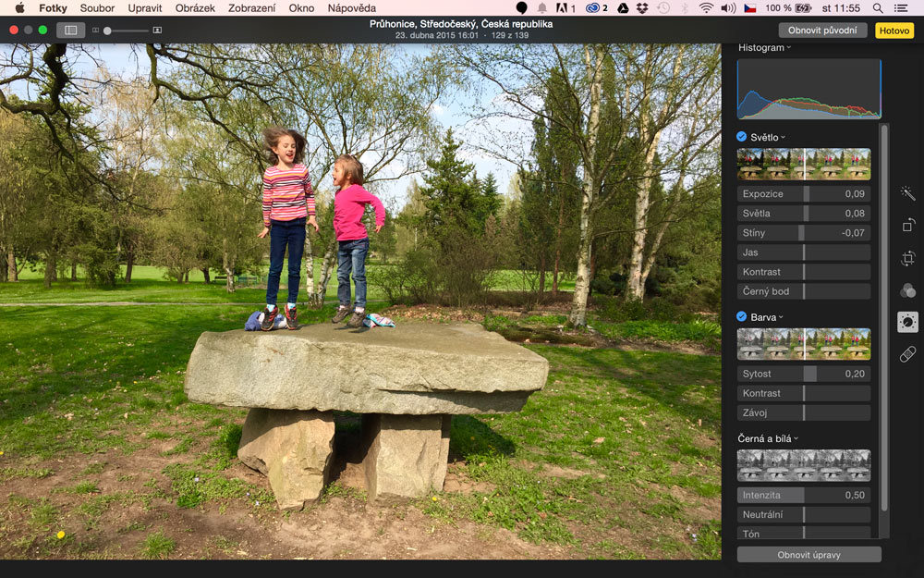Select the Rotate tool icon
Image resolution: width=924 pixels, height=578 pixels.
click(907, 225)
